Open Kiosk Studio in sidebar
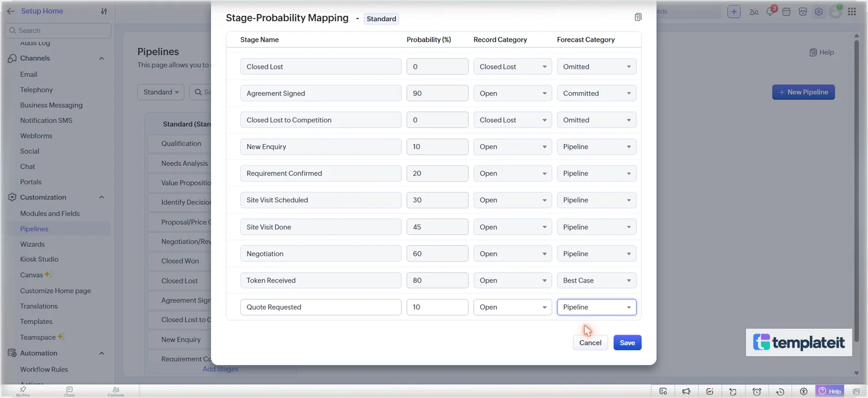The image size is (868, 398). point(39,259)
